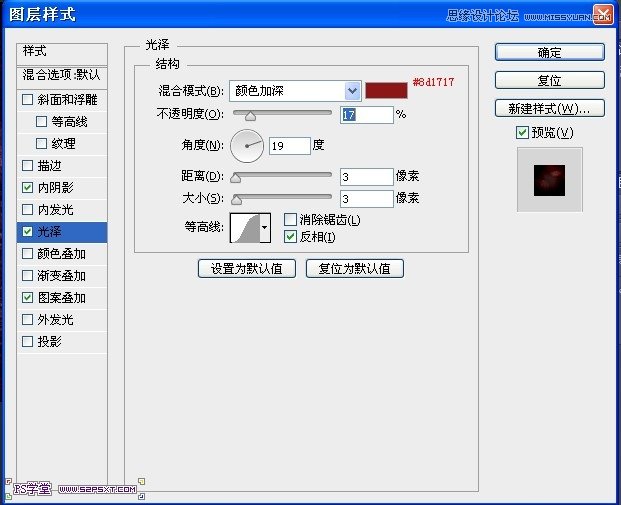The image size is (621, 505).
Task: Focus the 不透明度 value field
Action: point(367,115)
